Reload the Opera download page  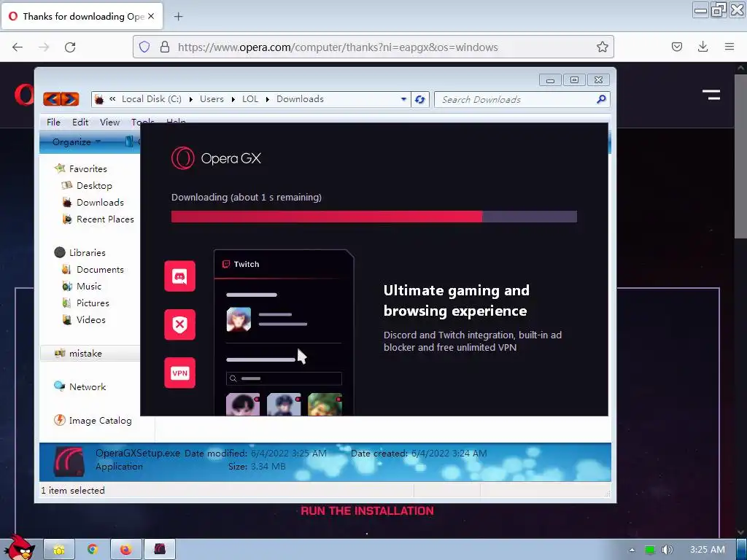pos(70,47)
